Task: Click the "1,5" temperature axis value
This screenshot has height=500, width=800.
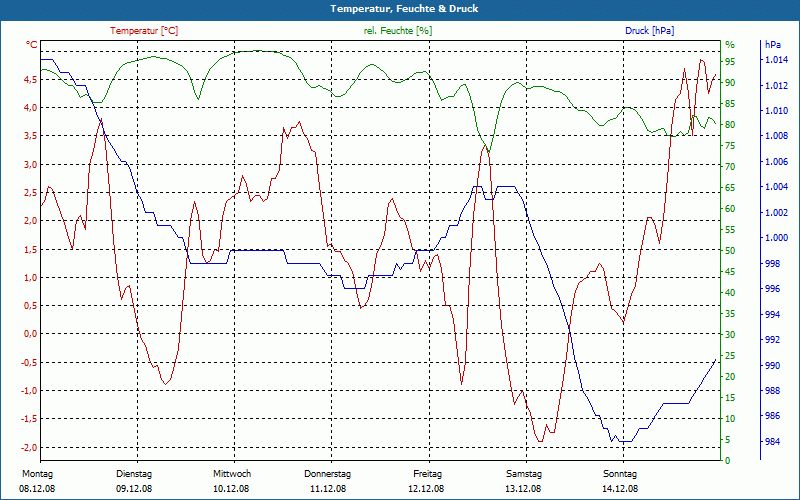Action: 31,249
